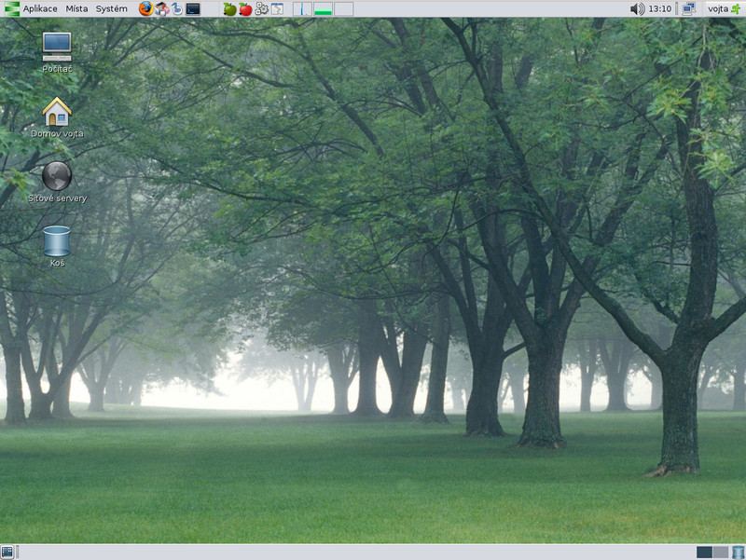Open the terminal launcher in the panel

click(x=193, y=8)
